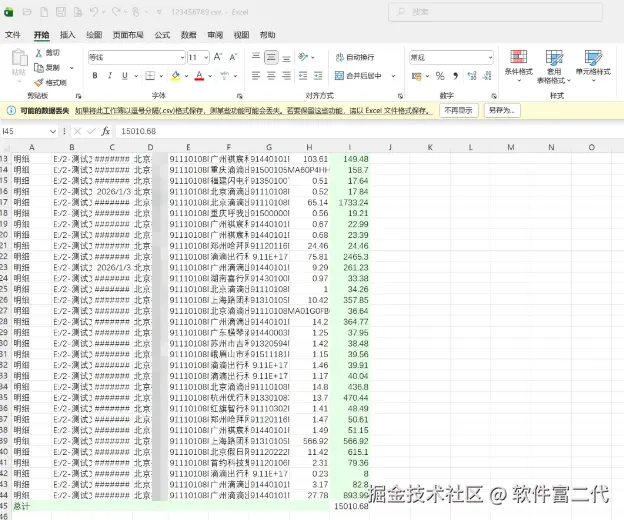The height and width of the screenshot is (520, 624).
Task: Align text to top of cell
Action: 256,57
